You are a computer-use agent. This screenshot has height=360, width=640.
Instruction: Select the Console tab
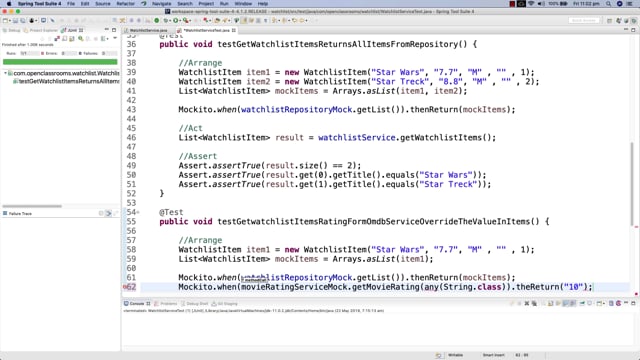[x=137, y=303]
